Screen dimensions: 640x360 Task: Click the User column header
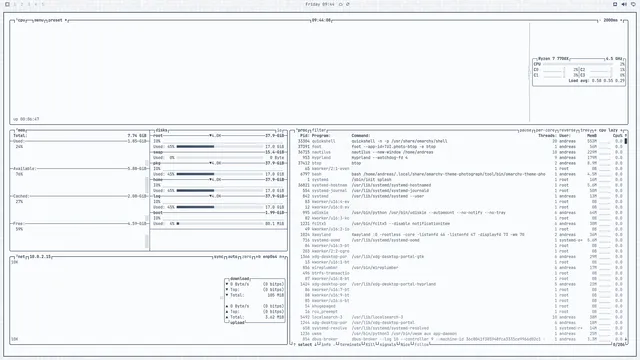(564, 136)
